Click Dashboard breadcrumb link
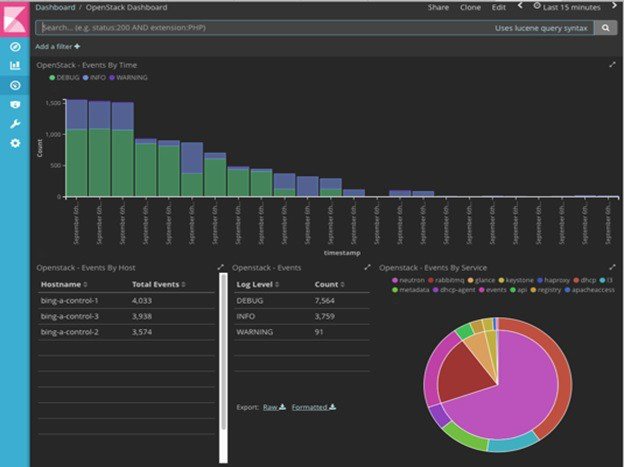Image resolution: width=624 pixels, height=467 pixels. pos(55,7)
